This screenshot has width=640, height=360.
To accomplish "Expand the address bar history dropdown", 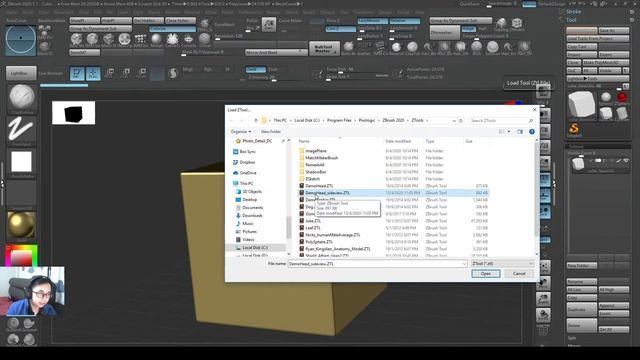I will pyautogui.click(x=454, y=120).
